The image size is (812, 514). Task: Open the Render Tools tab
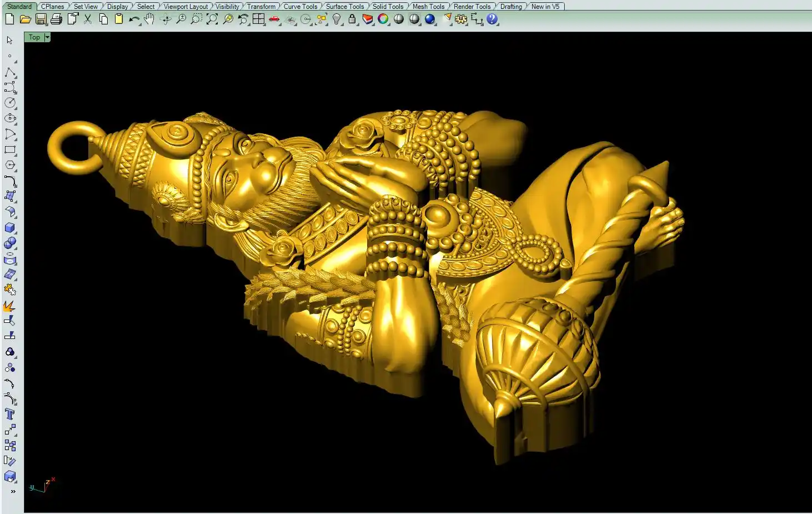[x=472, y=7]
